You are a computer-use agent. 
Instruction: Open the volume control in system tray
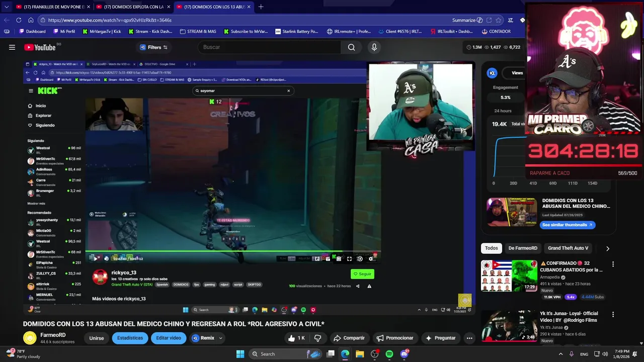click(605, 354)
